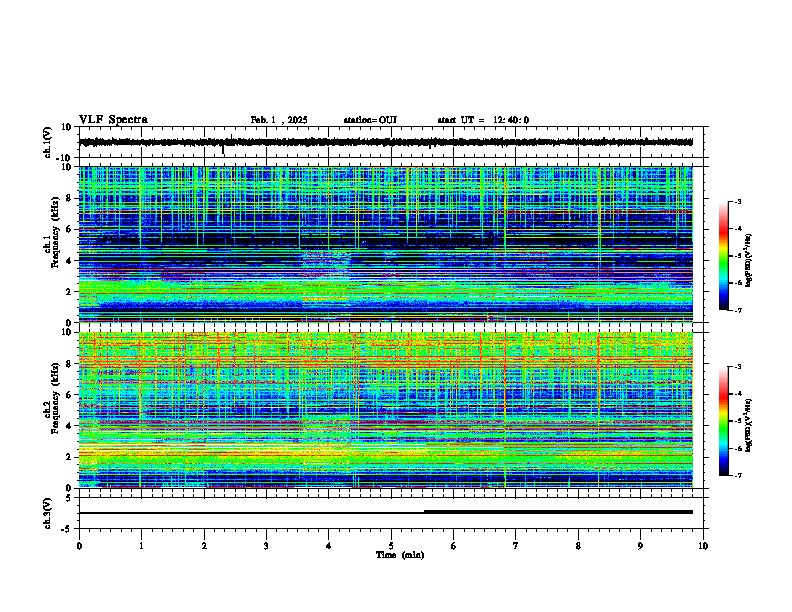Viewport: 792px width, 612px height.
Task: Click the ch.3 voltage trace panel
Action: (x=391, y=513)
